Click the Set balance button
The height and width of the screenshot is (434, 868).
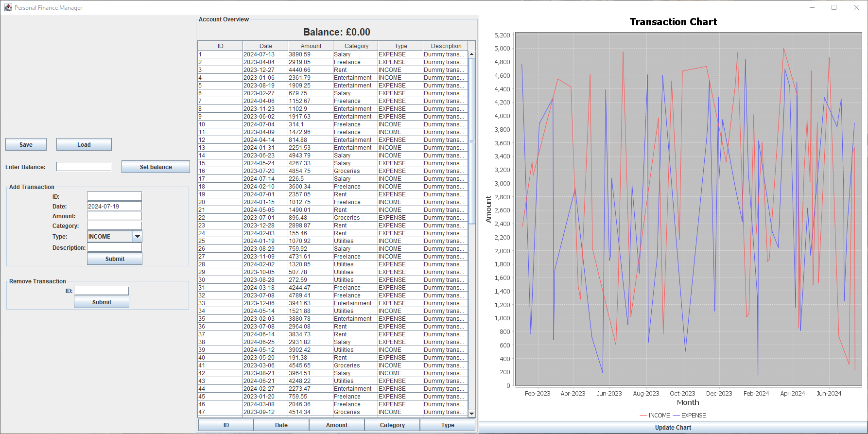(x=156, y=167)
